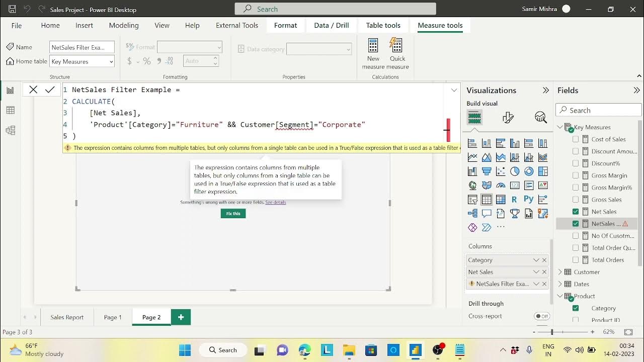Select the stacked bar chart visual
Screen dimensions: 644x362
(x=472, y=143)
